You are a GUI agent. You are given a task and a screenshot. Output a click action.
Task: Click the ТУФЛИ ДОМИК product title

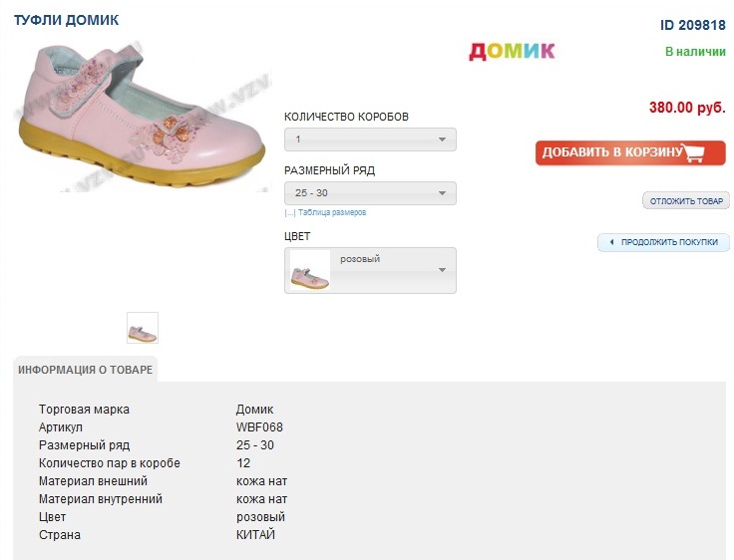tap(66, 20)
